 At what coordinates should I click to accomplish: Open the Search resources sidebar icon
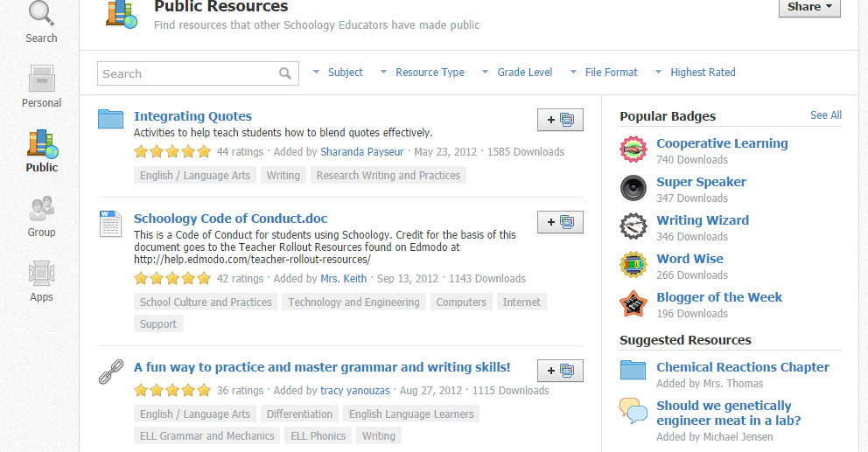[41, 13]
